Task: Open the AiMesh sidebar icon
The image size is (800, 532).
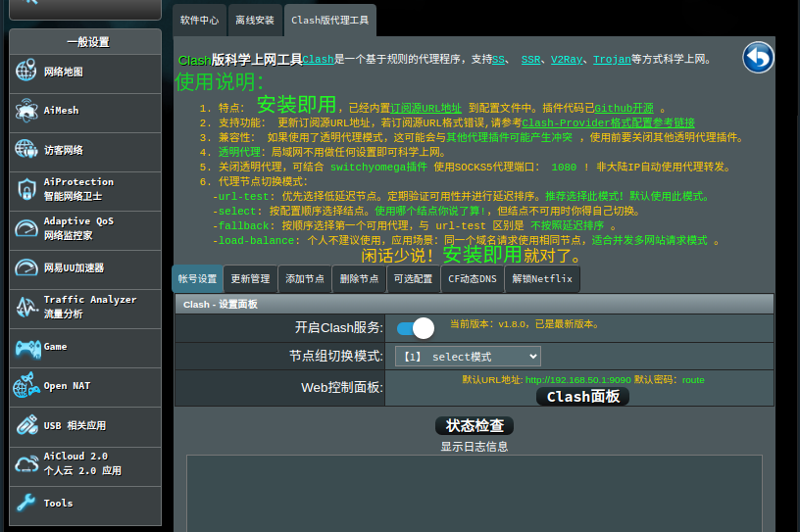Action: click(x=26, y=110)
